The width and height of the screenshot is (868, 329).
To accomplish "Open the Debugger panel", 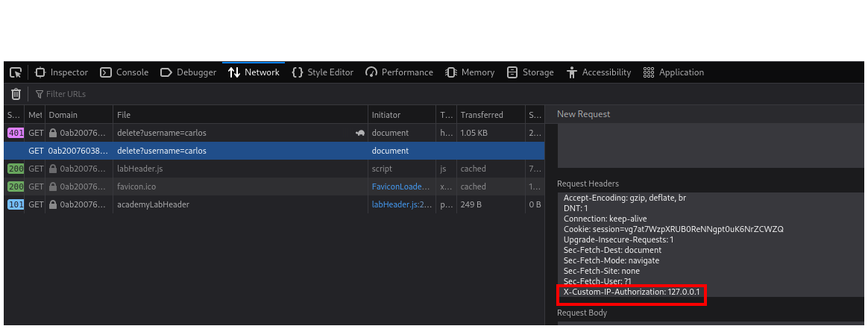I will [189, 72].
